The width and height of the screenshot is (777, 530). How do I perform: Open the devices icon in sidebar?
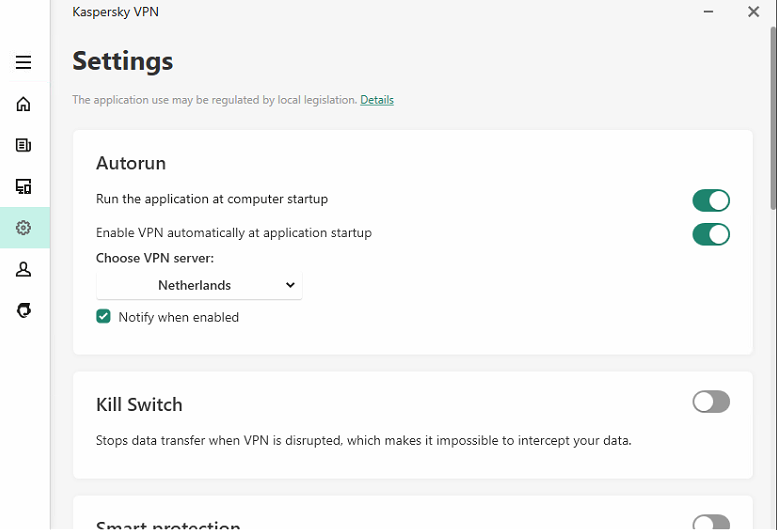tap(23, 186)
